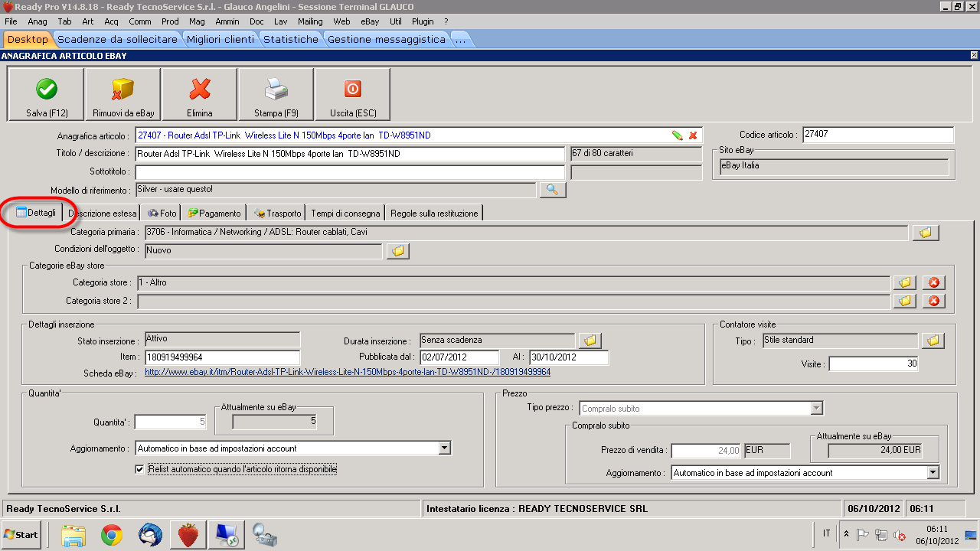Open the Scadenze da sollecitare tab
980x551 pixels.
point(118,39)
